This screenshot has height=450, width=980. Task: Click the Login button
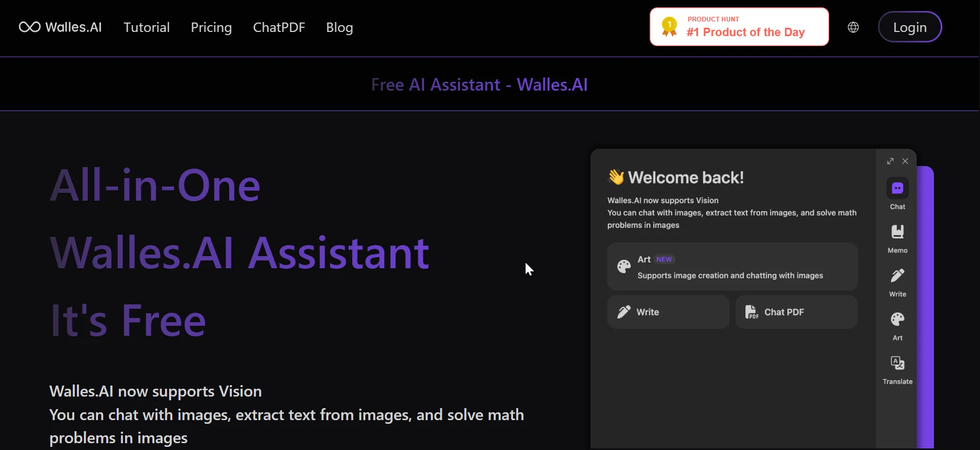click(910, 27)
